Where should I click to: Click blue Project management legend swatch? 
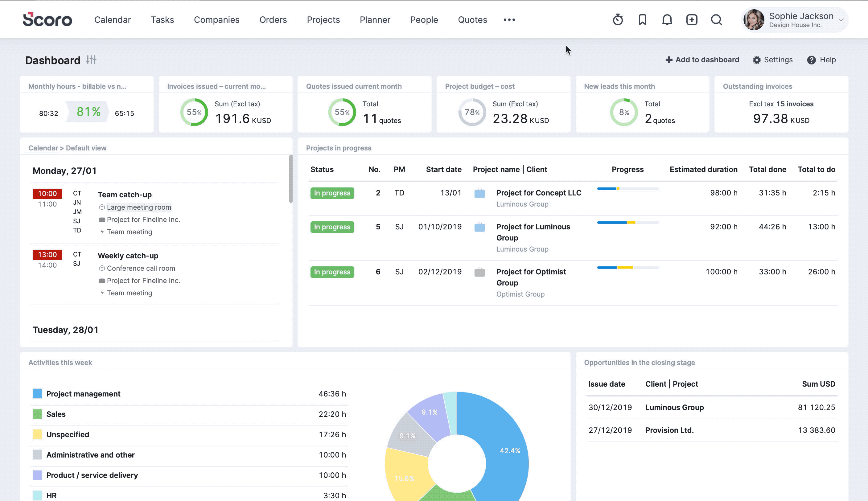[37, 394]
